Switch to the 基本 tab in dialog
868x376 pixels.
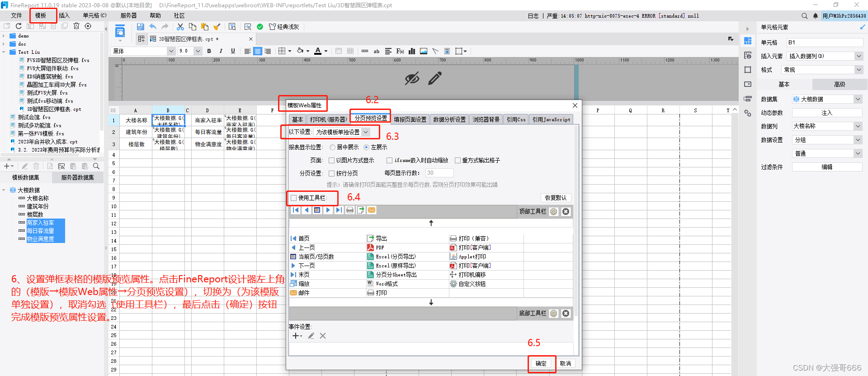click(297, 119)
